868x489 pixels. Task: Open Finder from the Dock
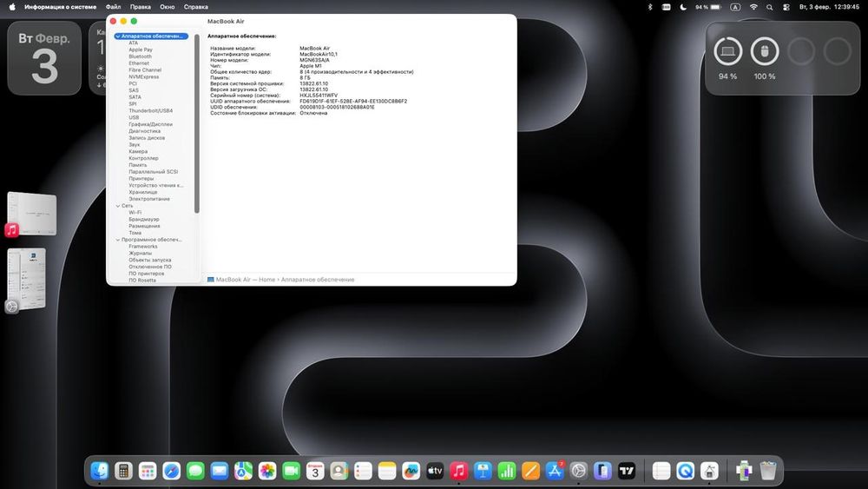pos(100,471)
